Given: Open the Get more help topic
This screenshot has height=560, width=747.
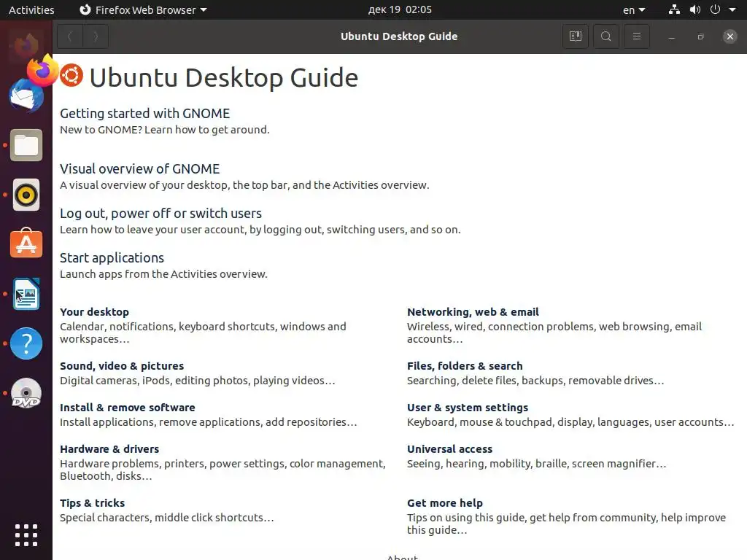Looking at the screenshot, I should 444,503.
